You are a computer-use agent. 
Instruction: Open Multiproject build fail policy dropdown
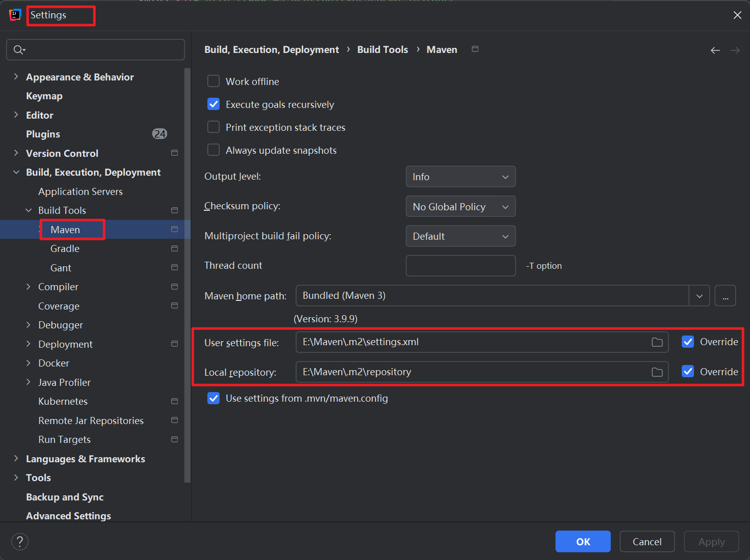tap(461, 236)
